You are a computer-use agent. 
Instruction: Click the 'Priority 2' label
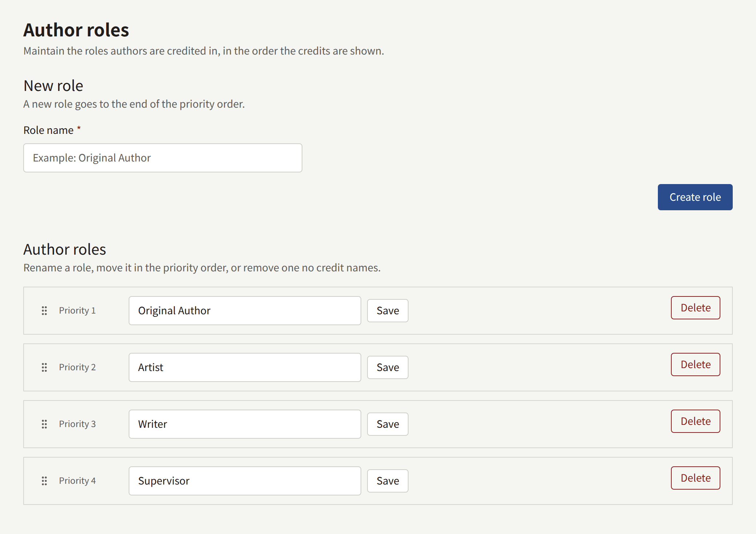pyautogui.click(x=77, y=367)
